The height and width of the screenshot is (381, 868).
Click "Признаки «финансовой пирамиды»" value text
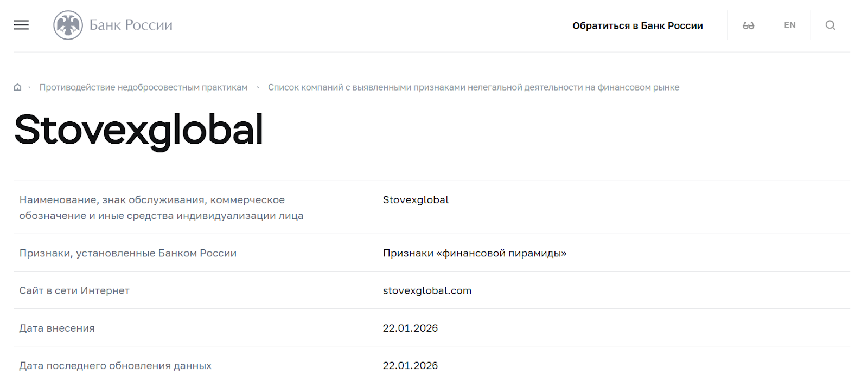pyautogui.click(x=474, y=253)
